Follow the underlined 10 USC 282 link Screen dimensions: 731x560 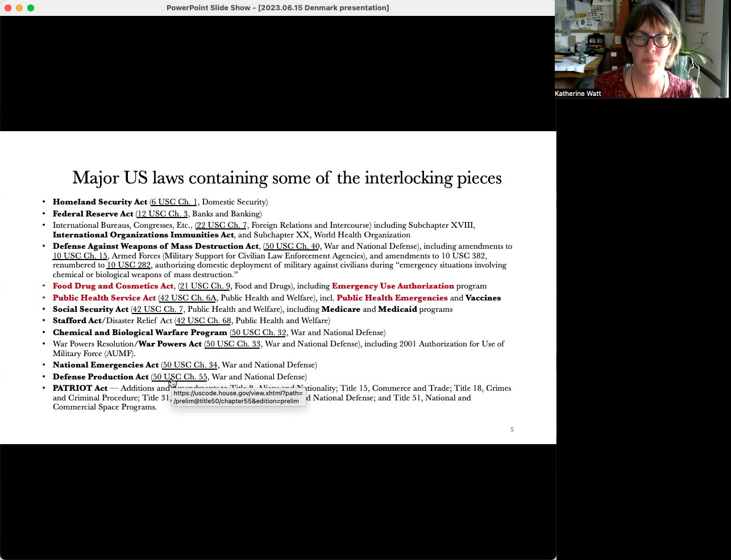128,265
